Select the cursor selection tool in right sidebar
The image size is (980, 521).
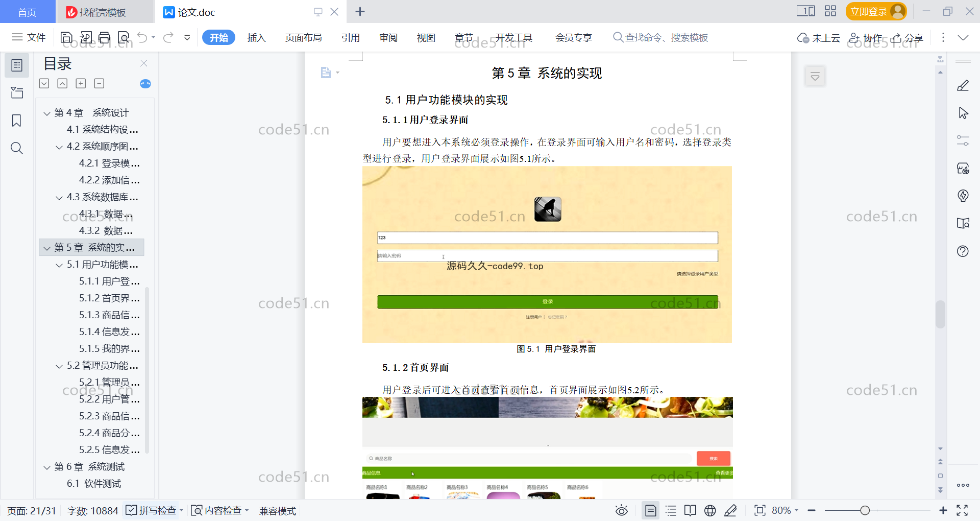(963, 113)
